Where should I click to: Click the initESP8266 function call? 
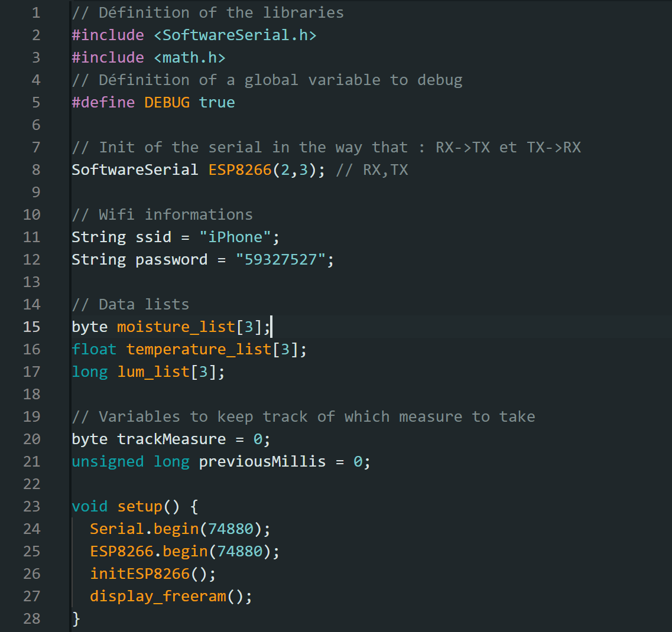coord(139,574)
